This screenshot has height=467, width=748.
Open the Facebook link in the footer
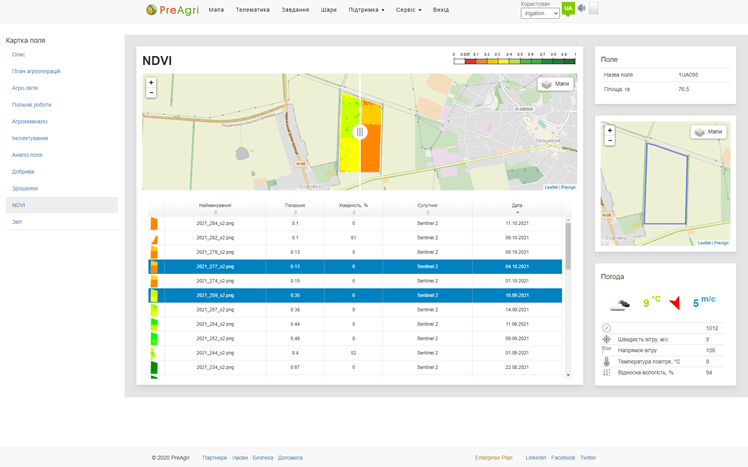coord(563,457)
